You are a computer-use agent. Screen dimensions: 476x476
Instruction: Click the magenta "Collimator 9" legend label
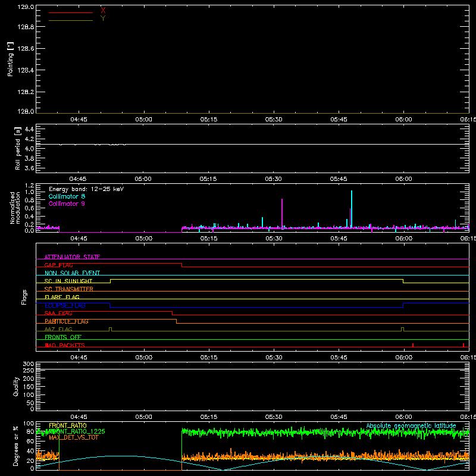pyautogui.click(x=67, y=203)
